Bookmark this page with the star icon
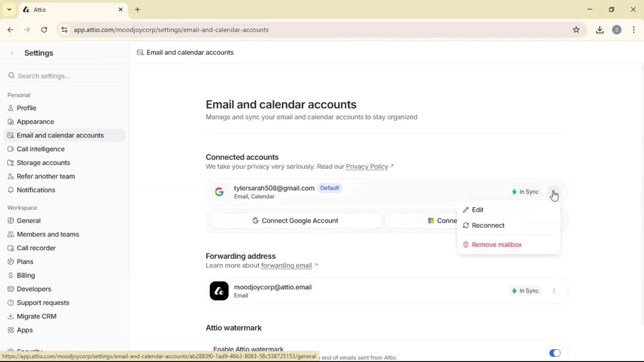Viewport: 644px width, 362px height. (x=576, y=30)
